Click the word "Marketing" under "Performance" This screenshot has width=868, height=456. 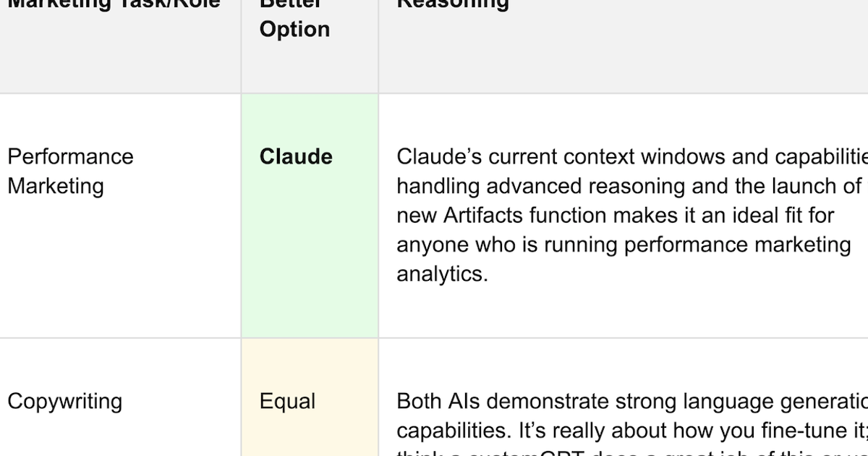pos(56,186)
